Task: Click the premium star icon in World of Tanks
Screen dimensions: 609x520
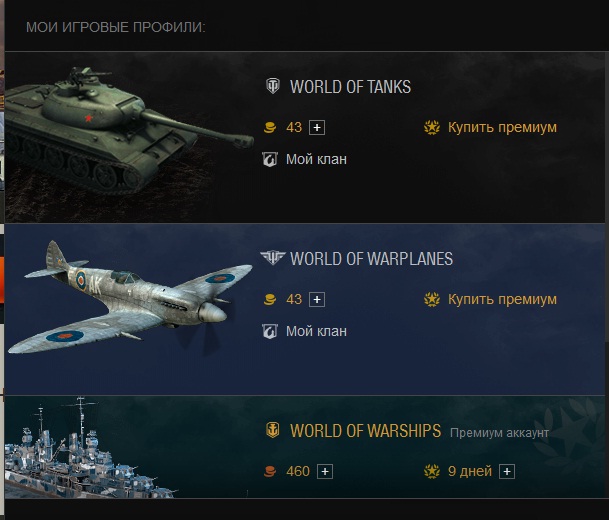Action: point(432,127)
